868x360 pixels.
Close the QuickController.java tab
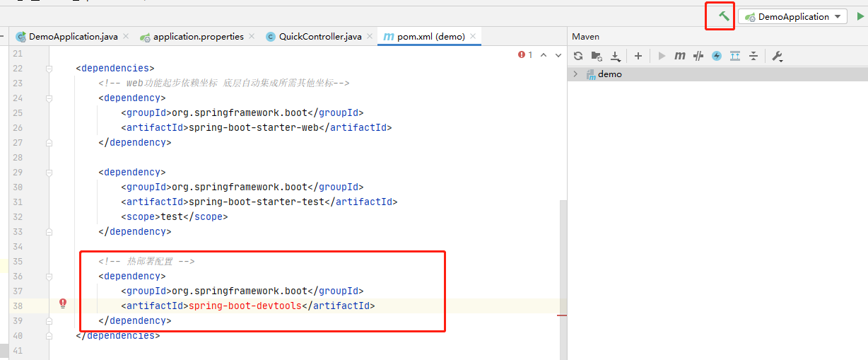(x=369, y=36)
